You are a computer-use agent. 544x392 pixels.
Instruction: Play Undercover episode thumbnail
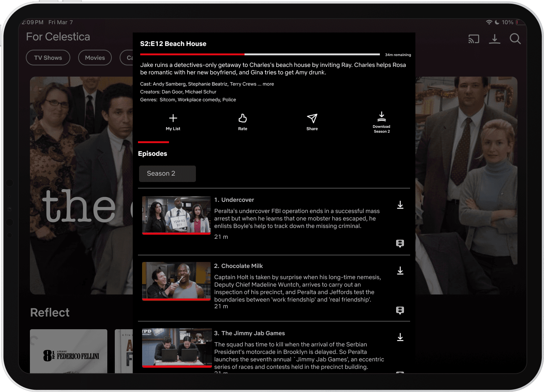(176, 215)
